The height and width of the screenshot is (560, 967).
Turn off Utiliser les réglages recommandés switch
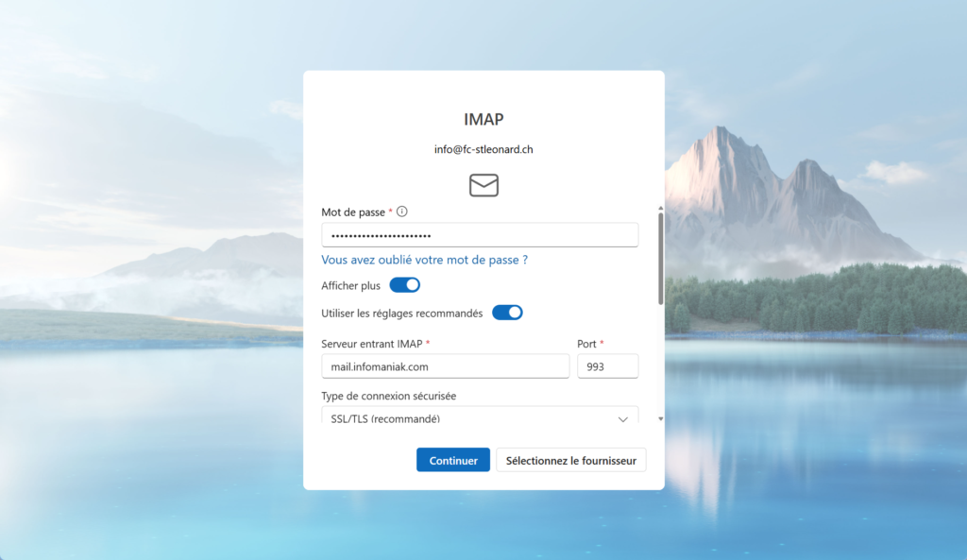pos(507,313)
